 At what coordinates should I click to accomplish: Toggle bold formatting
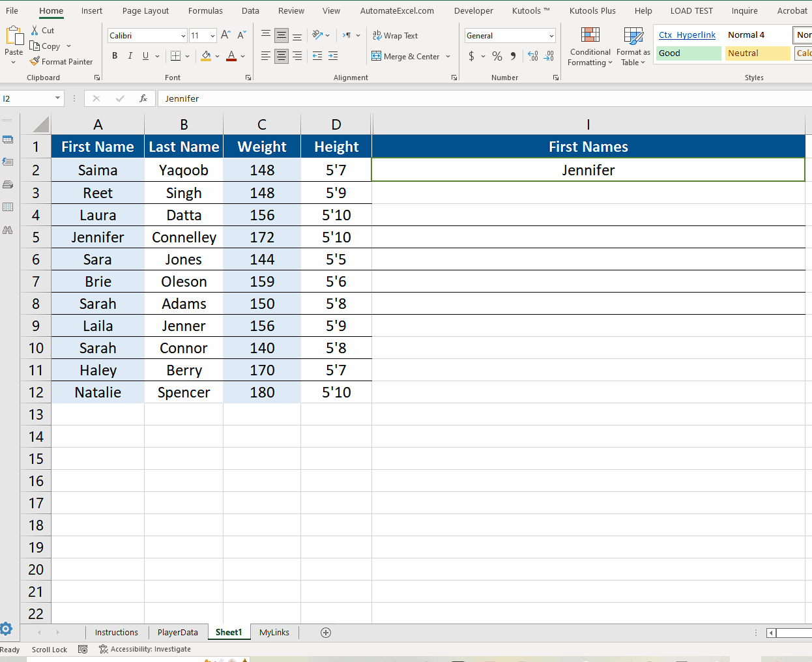[115, 56]
